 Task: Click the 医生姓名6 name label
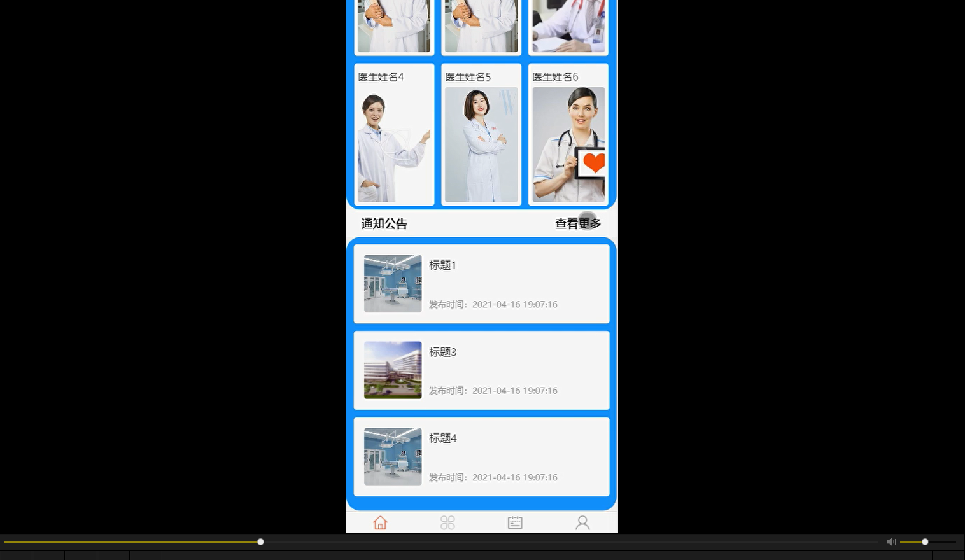(x=555, y=77)
